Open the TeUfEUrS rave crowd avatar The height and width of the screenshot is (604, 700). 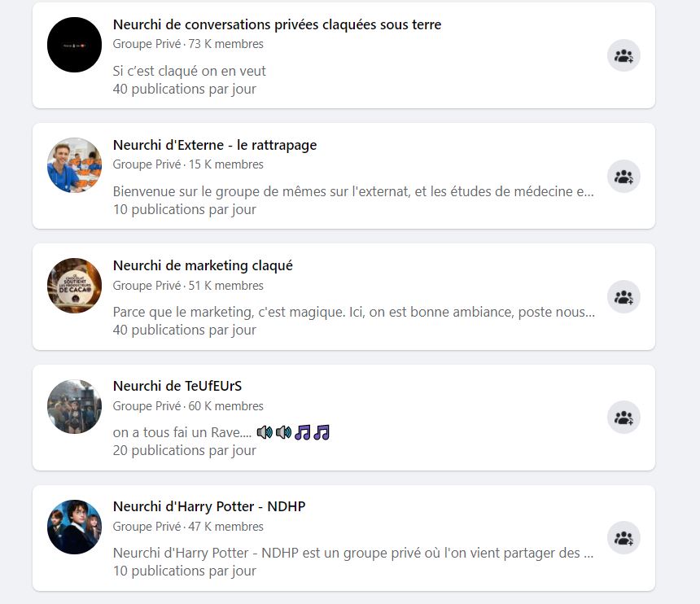[x=75, y=407]
